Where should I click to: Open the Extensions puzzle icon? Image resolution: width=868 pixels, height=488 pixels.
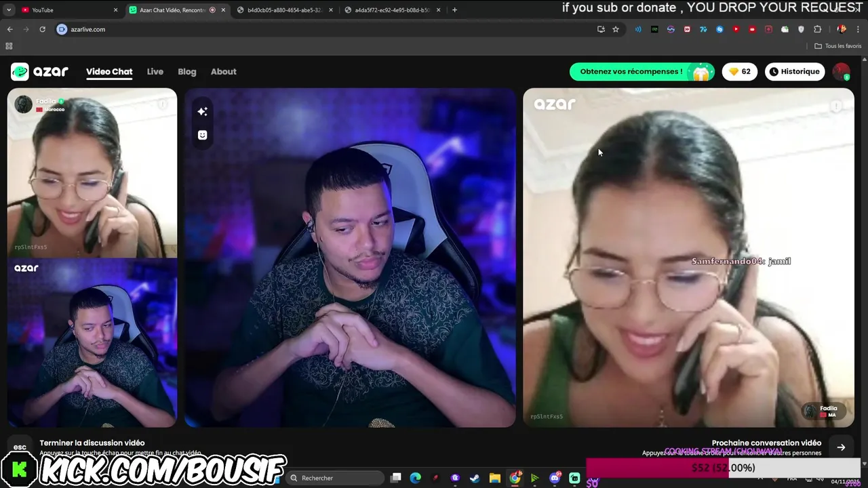pyautogui.click(x=817, y=29)
